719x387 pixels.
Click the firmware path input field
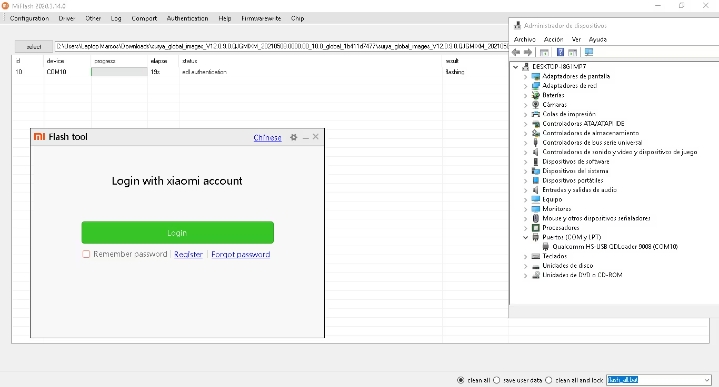point(281,46)
